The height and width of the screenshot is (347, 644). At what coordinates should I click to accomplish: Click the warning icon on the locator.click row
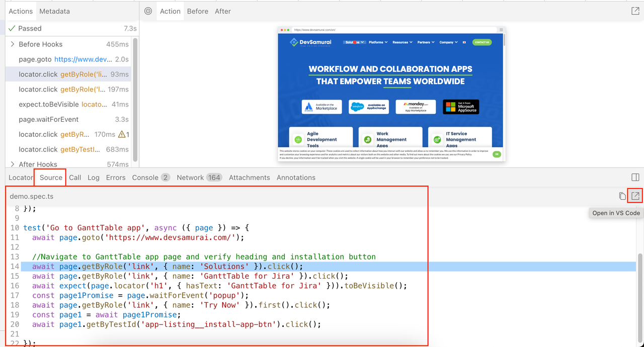click(x=122, y=134)
